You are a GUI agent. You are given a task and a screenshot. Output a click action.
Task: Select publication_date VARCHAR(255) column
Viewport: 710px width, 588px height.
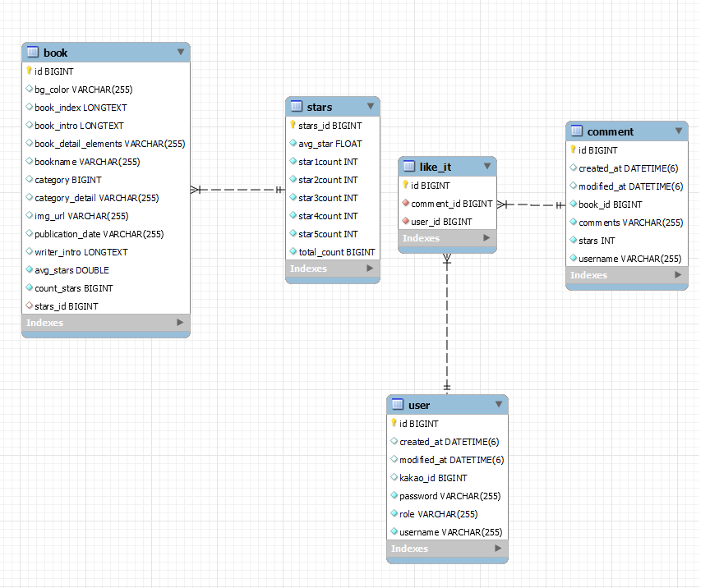pos(106,234)
